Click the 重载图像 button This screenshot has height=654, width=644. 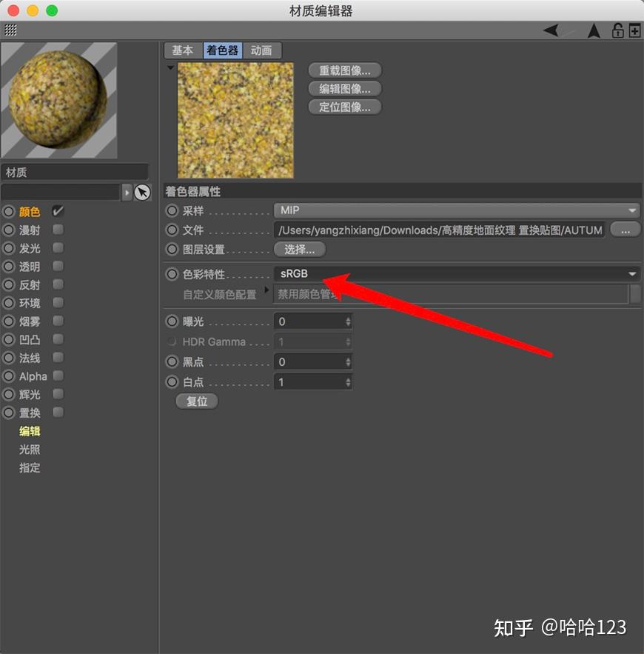click(344, 70)
